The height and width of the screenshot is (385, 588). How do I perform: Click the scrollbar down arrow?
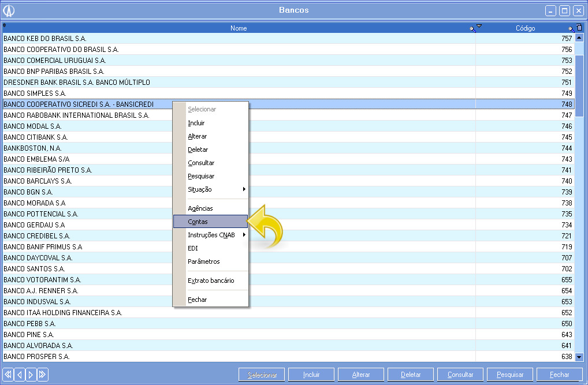[579, 357]
